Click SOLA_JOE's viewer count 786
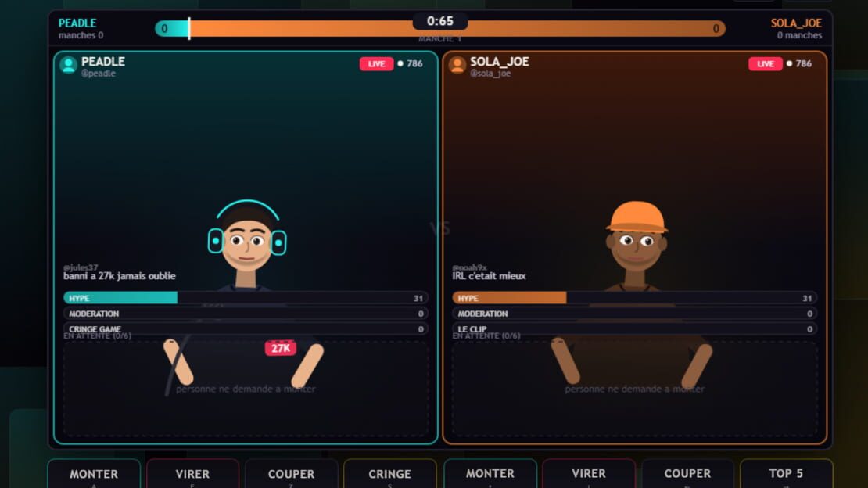The image size is (868, 488). click(803, 63)
